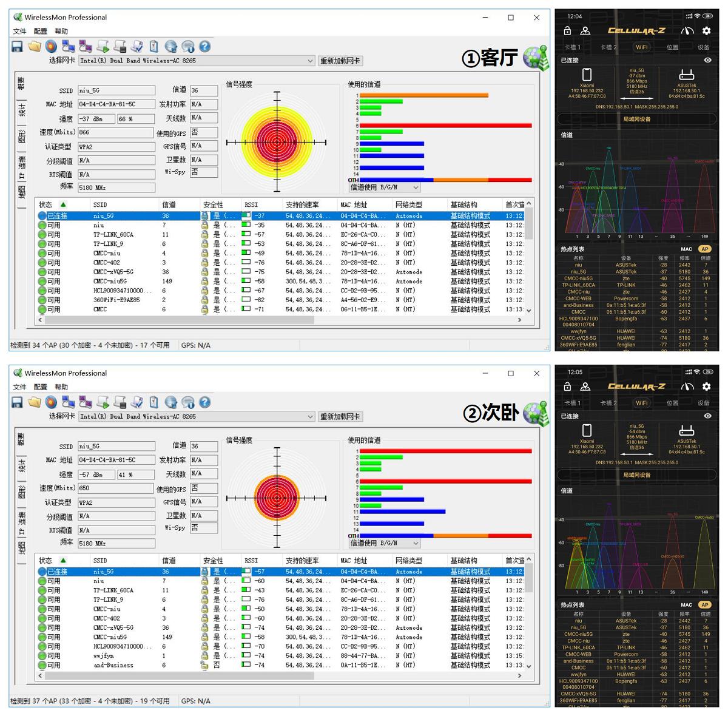Select the 卡槽 1 tab in 12:04 Cellular-Z

pyautogui.click(x=572, y=47)
